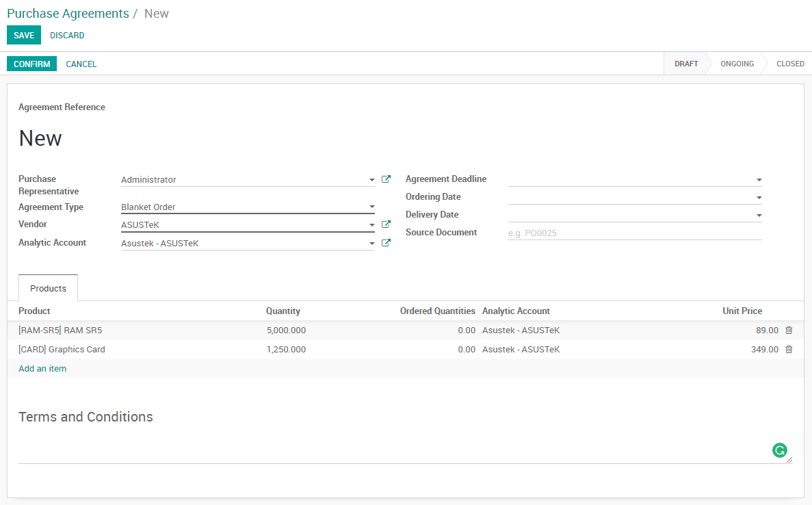Go back to Purchase Agreements breadcrumb
812x505 pixels.
pyautogui.click(x=68, y=14)
